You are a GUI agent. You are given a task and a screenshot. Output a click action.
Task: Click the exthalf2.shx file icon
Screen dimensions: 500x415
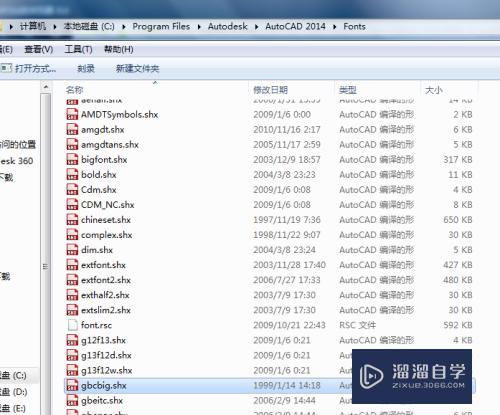pyautogui.click(x=72, y=295)
